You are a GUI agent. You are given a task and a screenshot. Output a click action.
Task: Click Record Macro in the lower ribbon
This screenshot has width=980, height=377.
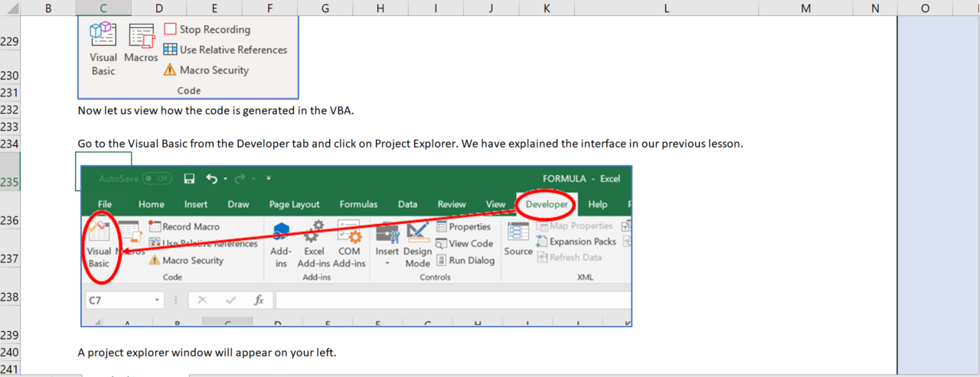[x=185, y=226]
